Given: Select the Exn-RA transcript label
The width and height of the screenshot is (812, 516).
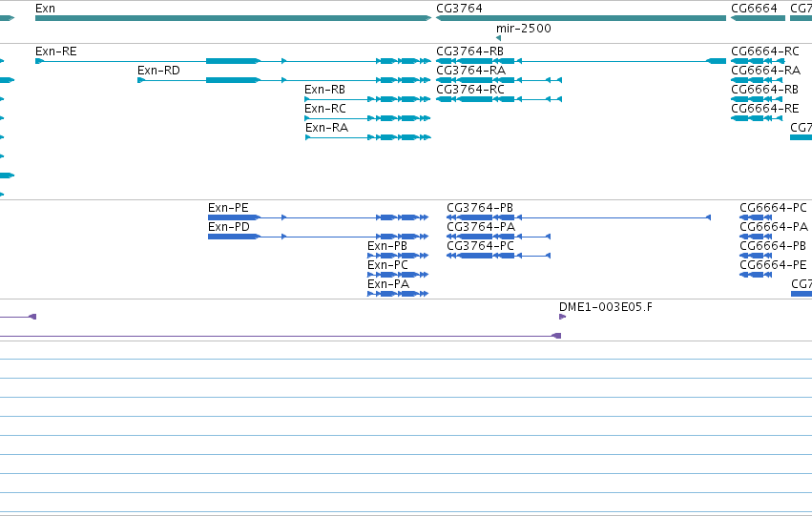Looking at the screenshot, I should pos(326,128).
